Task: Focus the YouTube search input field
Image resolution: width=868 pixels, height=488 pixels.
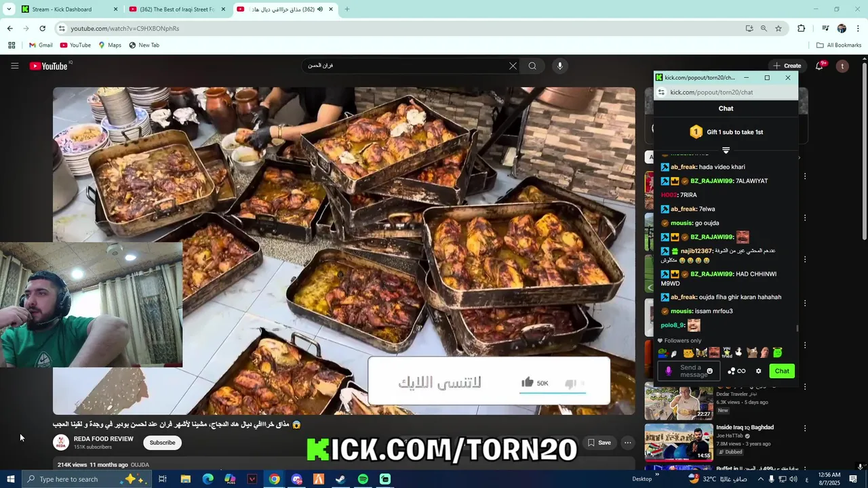Action: point(407,66)
